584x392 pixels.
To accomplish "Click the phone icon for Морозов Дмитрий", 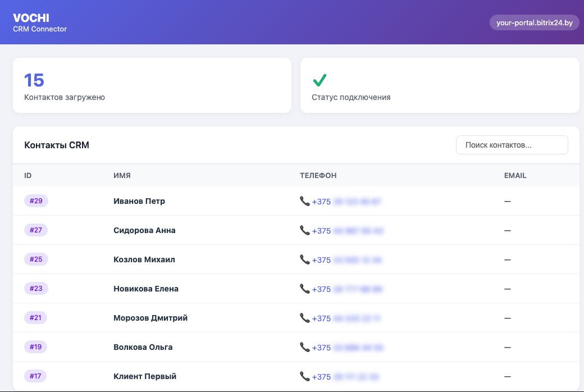I will [305, 318].
